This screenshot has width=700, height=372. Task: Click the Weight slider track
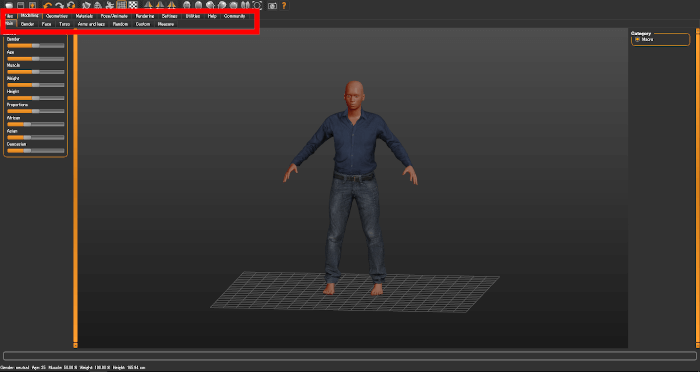click(x=36, y=85)
